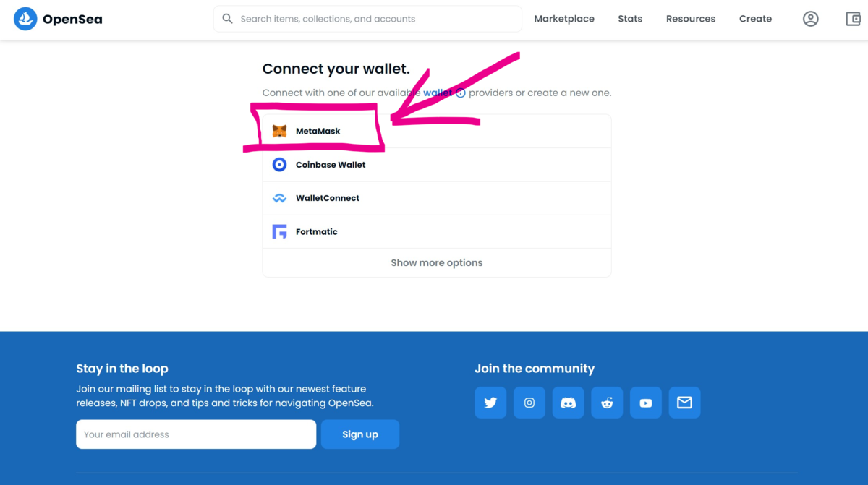868x485 pixels.
Task: Open the account profile icon
Action: coord(811,19)
